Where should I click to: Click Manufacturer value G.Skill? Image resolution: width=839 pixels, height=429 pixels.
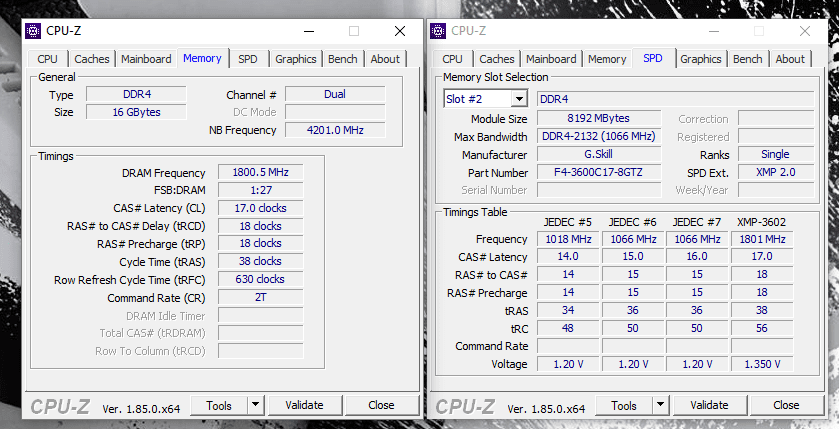pos(599,154)
